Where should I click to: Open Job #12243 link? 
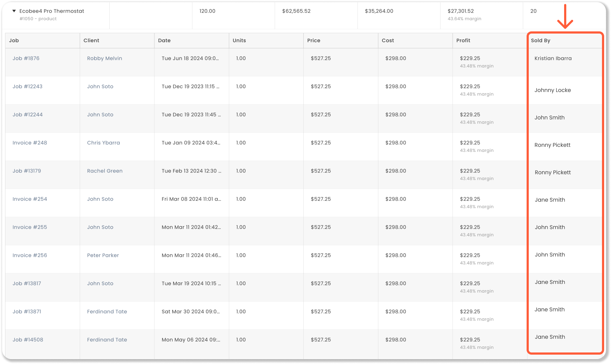27,87
